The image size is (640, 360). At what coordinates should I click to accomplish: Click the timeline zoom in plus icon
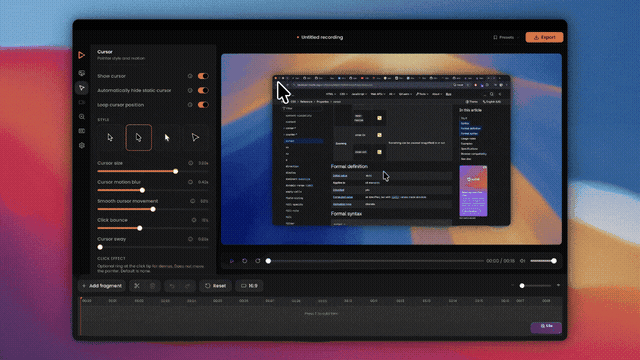pyautogui.click(x=558, y=286)
